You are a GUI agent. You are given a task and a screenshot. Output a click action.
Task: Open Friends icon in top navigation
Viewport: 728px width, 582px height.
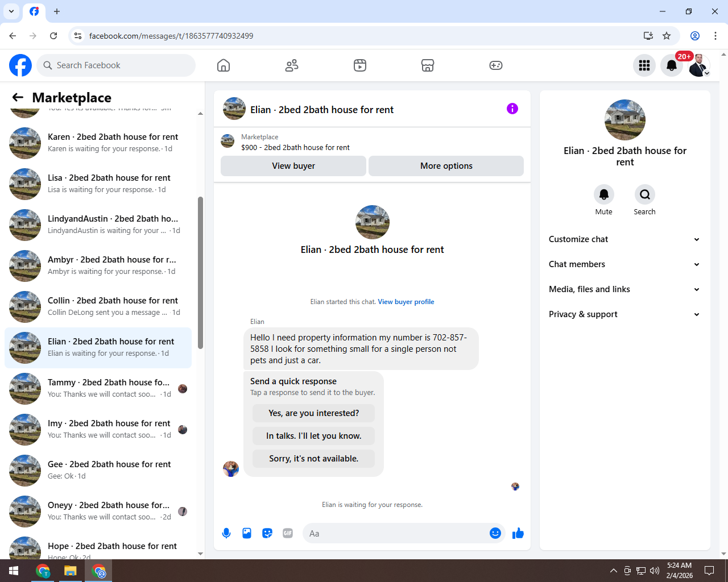[x=292, y=65]
